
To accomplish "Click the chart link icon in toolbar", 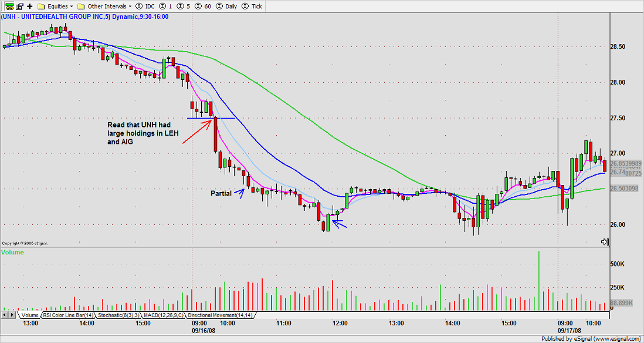I will [x=8, y=6].
